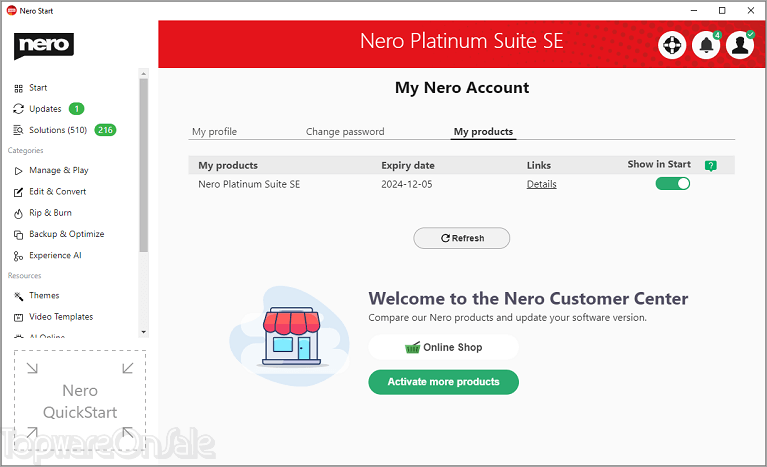Click the Nero Platinum Suite SE product row name
This screenshot has height=467, width=767.
point(249,184)
